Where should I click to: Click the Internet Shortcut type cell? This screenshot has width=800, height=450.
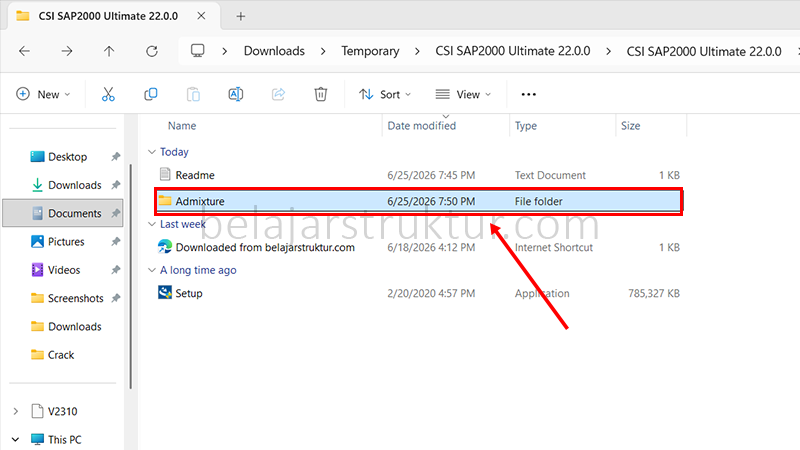[x=554, y=247]
